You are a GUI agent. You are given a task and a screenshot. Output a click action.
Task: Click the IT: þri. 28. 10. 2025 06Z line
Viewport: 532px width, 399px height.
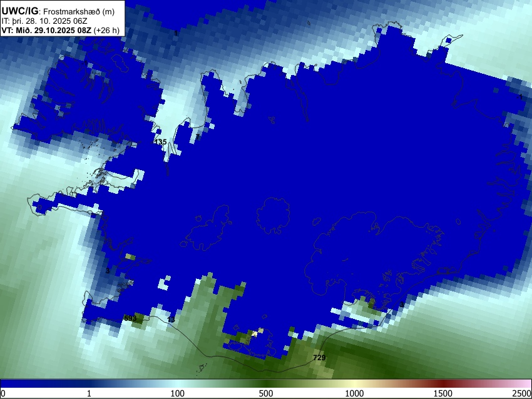(44, 21)
